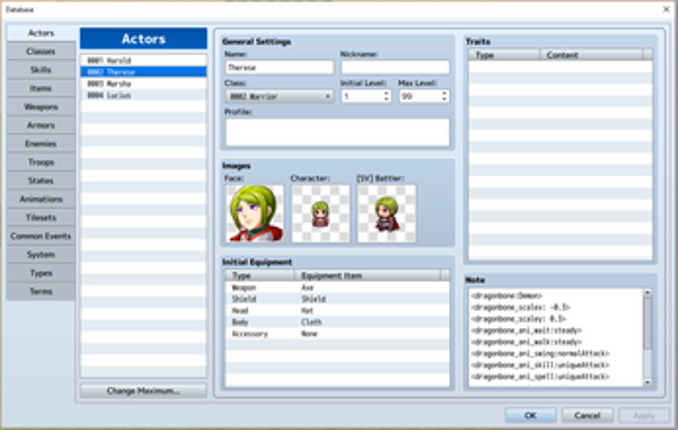Click the Note scrollbar down arrow

648,382
